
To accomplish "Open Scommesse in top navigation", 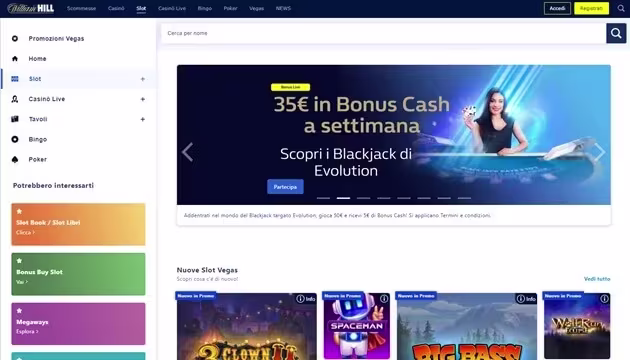I will (x=82, y=8).
